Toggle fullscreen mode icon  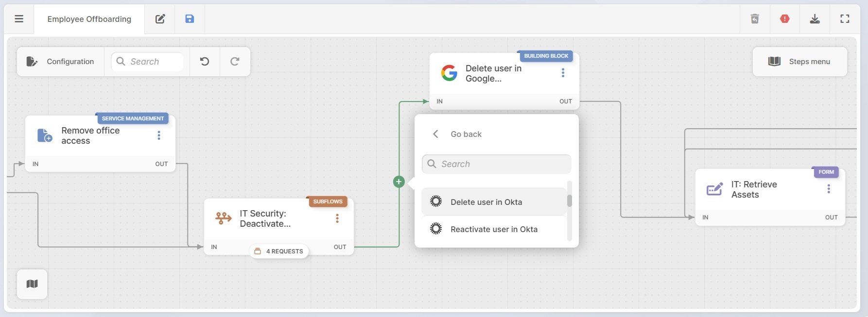coord(845,19)
